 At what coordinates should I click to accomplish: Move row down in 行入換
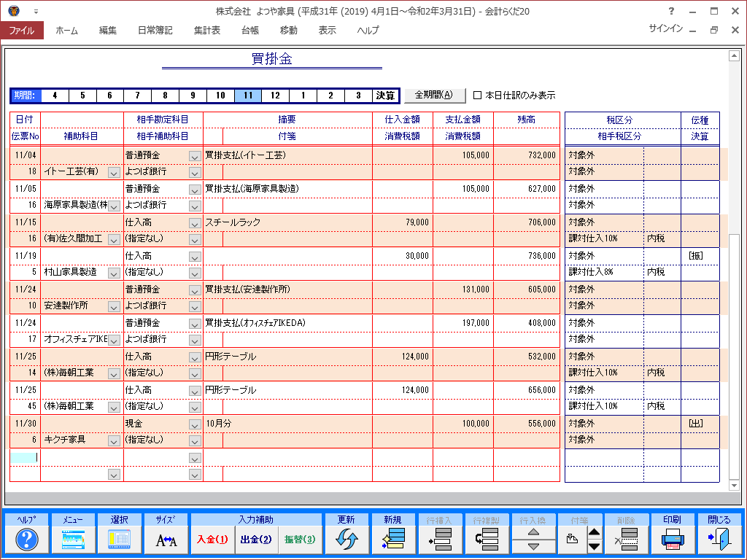533,547
